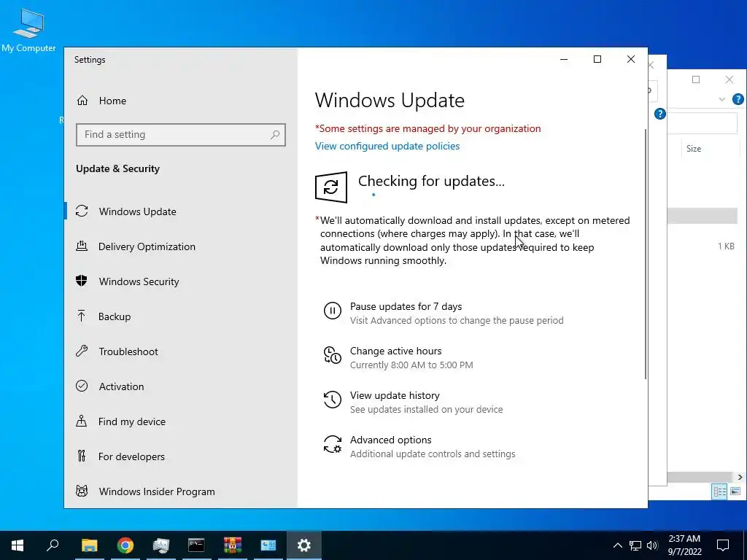Click the large update refresh status icon
The width and height of the screenshot is (747, 560).
pos(331,187)
